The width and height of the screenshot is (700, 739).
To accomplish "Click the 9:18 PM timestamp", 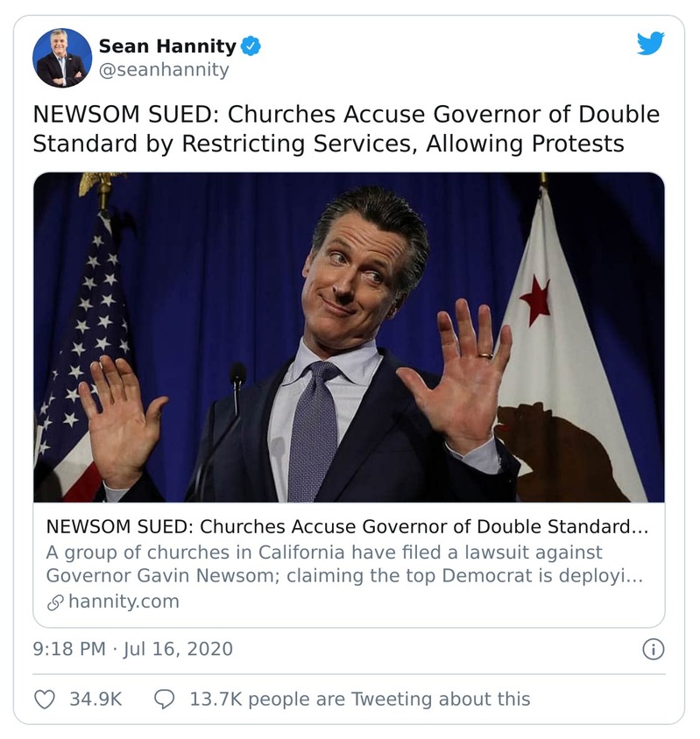I will [x=69, y=649].
